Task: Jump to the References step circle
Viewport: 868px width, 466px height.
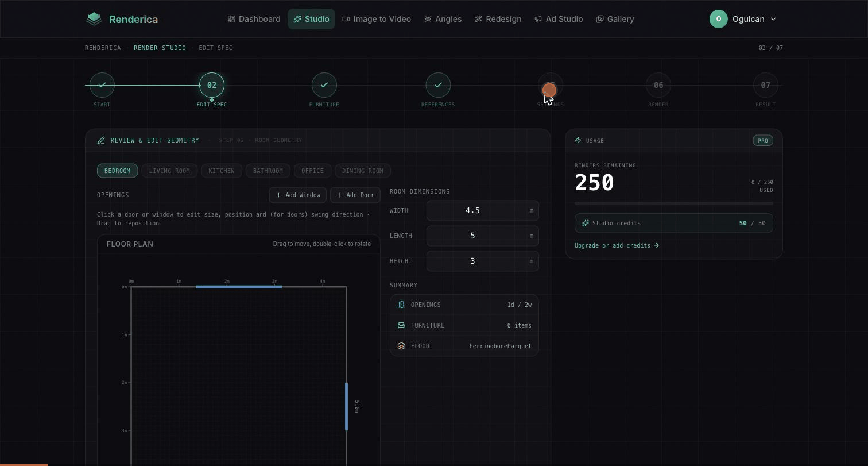Action: 438,85
